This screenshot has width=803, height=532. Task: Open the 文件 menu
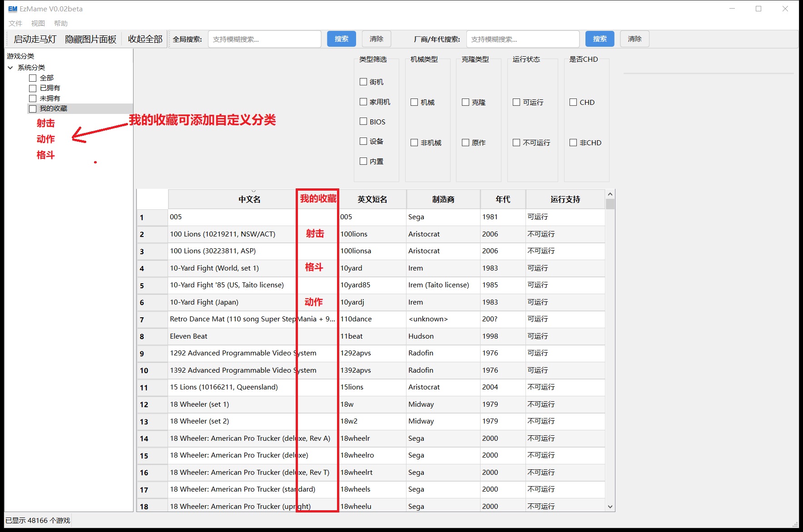point(15,23)
